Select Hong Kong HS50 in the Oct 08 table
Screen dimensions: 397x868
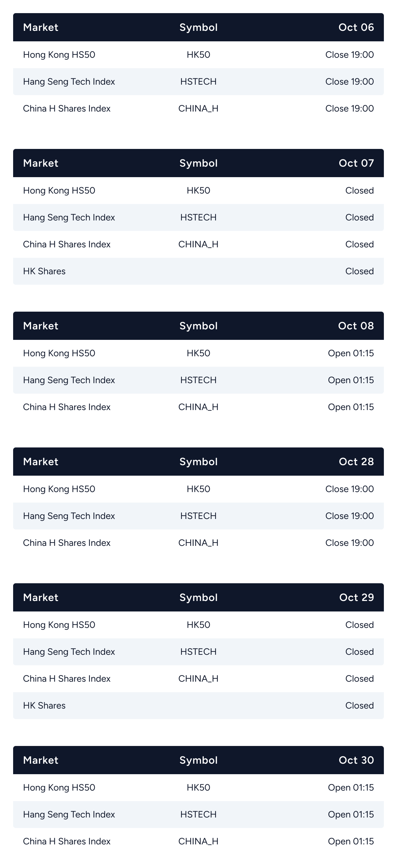pyautogui.click(x=59, y=353)
